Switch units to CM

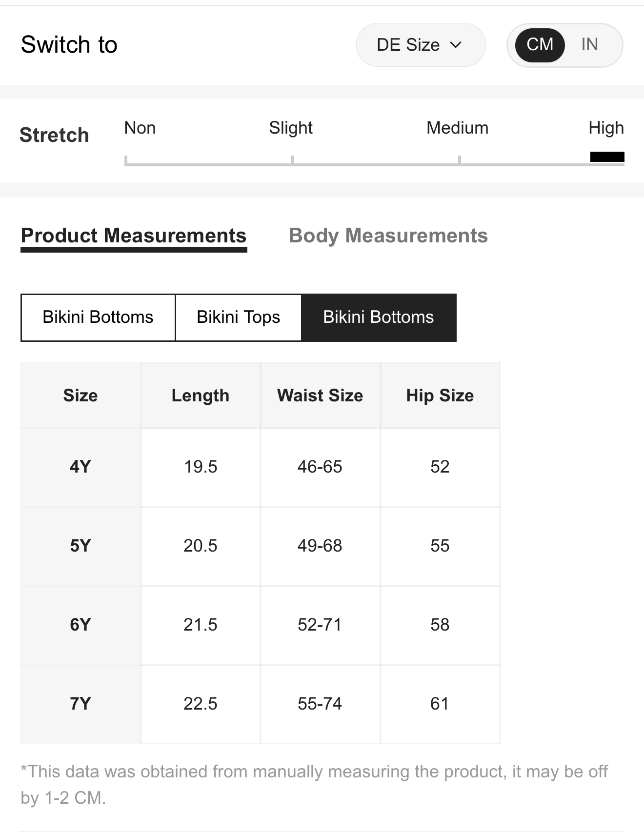point(540,45)
